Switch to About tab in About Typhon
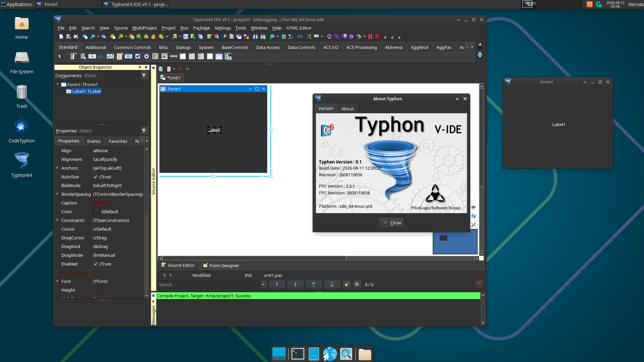Viewport: 644px width, 362px height. coord(347,109)
